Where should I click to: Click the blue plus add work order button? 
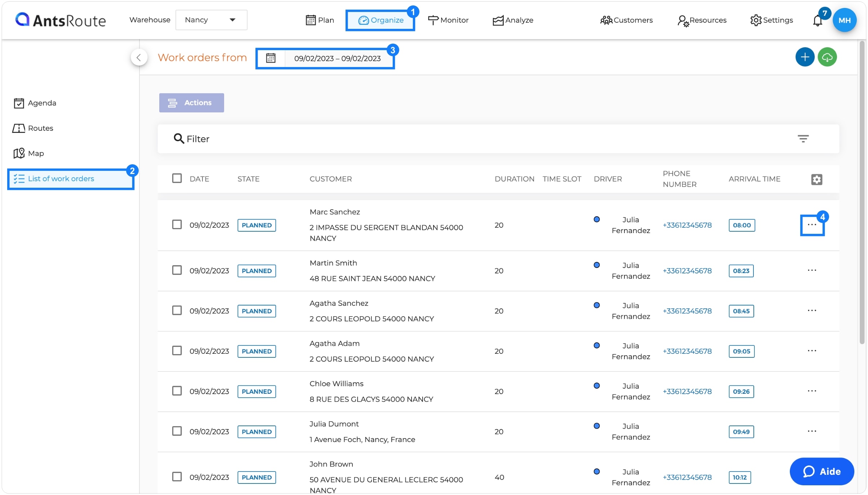[x=805, y=57]
